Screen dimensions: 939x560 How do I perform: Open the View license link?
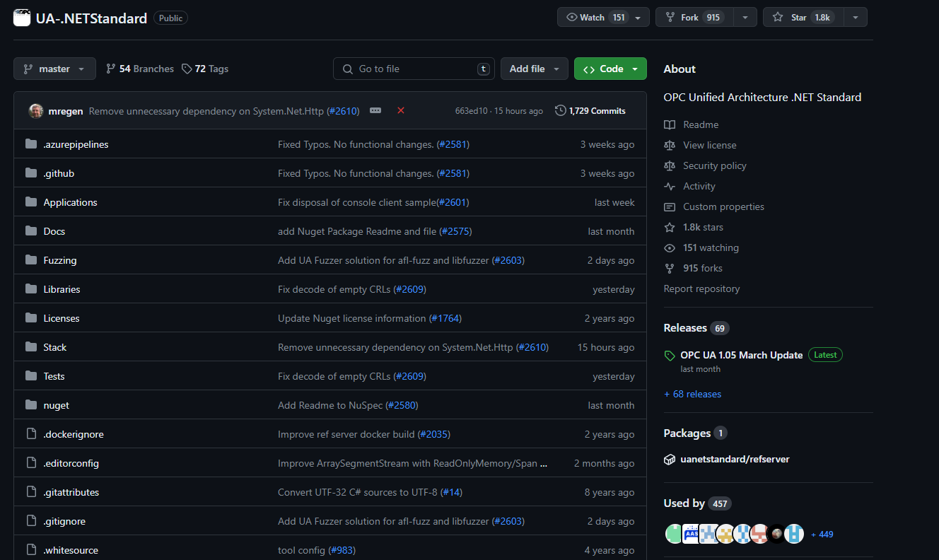click(x=710, y=145)
